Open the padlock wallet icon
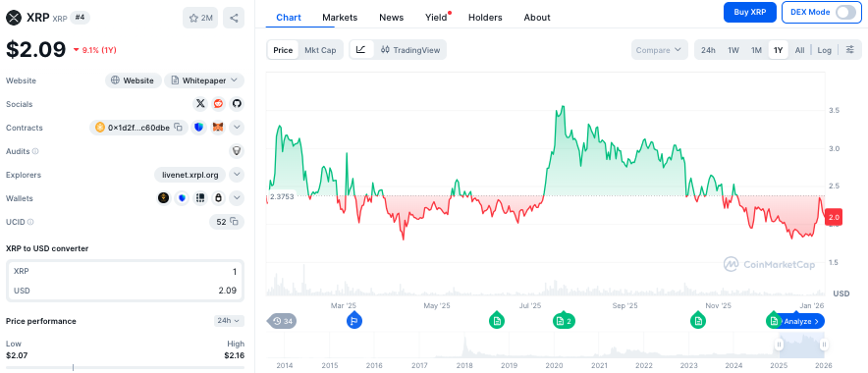The width and height of the screenshot is (868, 373). coord(219,198)
